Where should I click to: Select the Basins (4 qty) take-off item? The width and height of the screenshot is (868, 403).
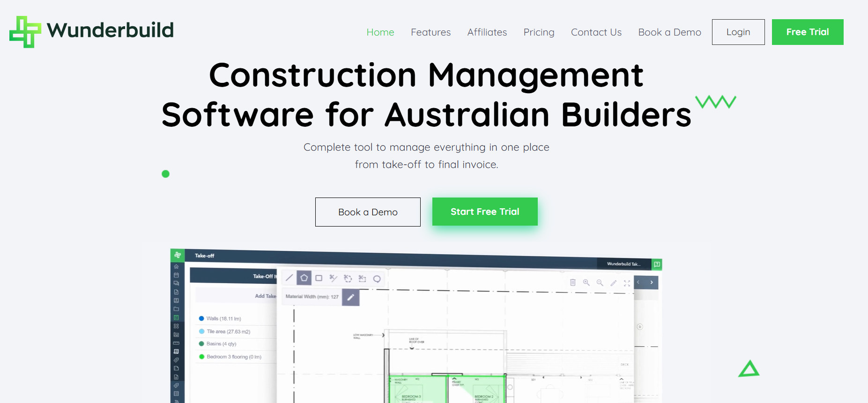point(222,344)
